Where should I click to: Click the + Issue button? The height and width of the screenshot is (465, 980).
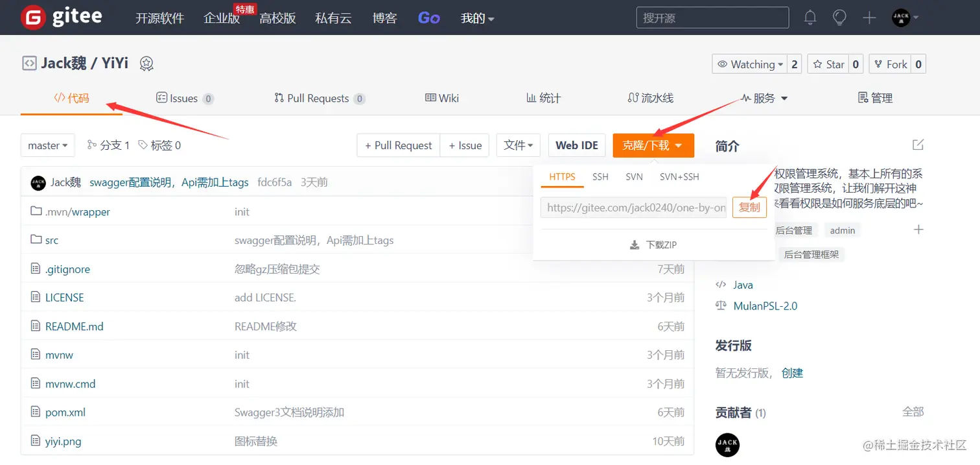click(465, 145)
